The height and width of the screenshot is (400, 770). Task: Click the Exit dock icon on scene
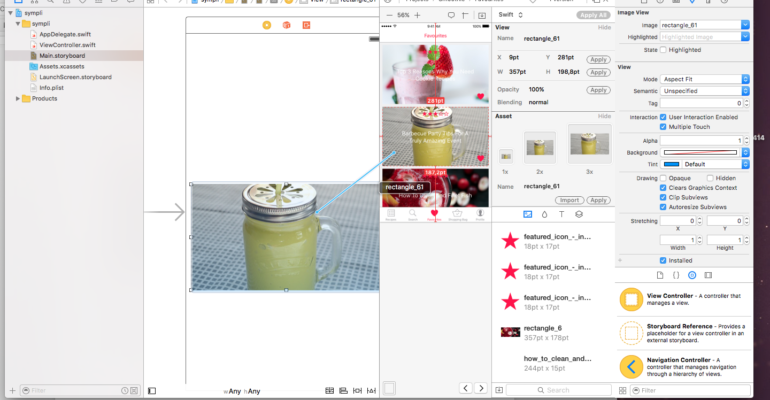click(x=306, y=25)
